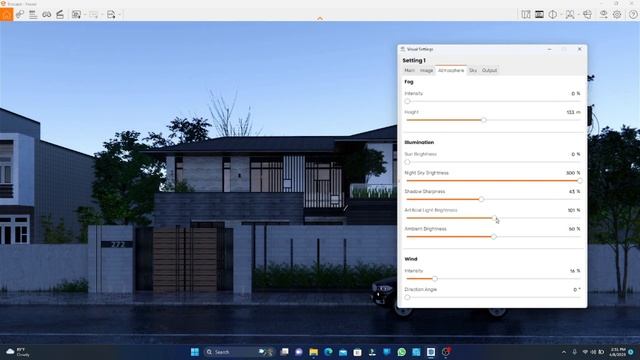This screenshot has width=640, height=360.
Task: Close the Visual Settings window
Action: (x=580, y=49)
